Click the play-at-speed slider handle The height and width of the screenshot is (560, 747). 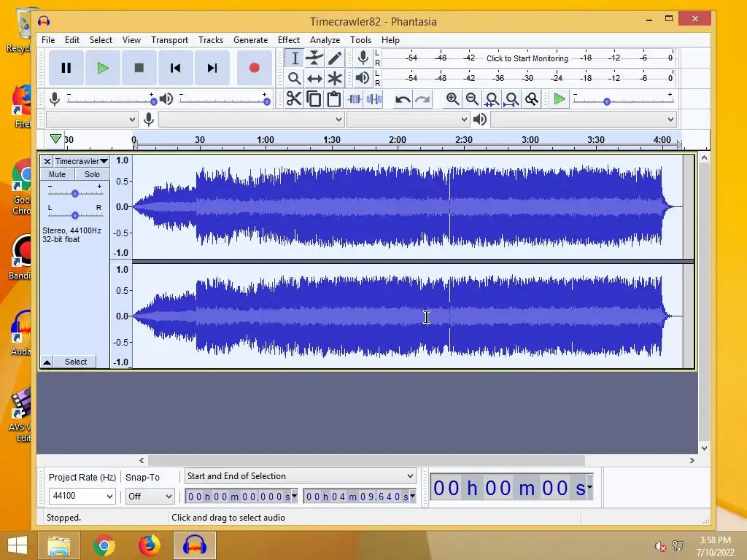point(606,101)
